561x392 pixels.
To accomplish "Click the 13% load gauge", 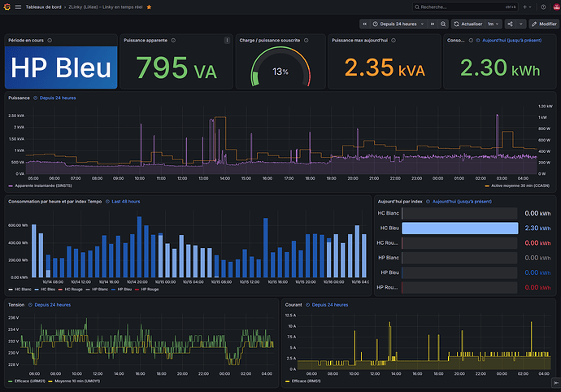I will pos(280,68).
